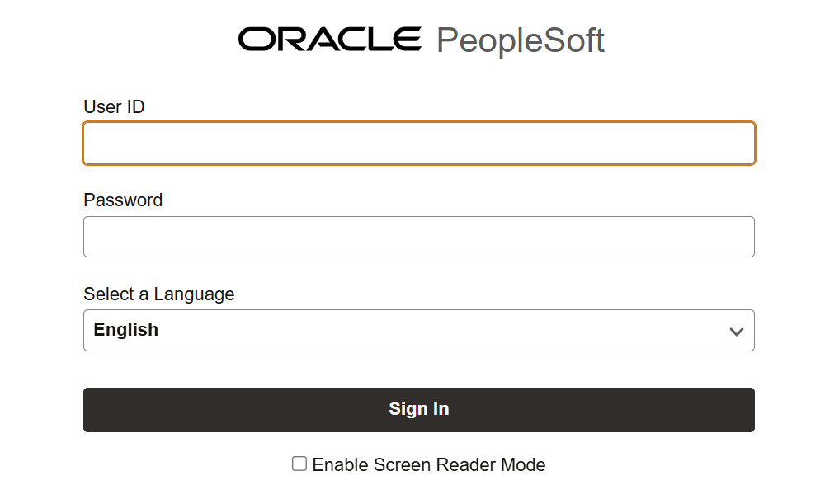The height and width of the screenshot is (504, 839).
Task: Click the chevron arrow in language selector
Action: click(737, 332)
